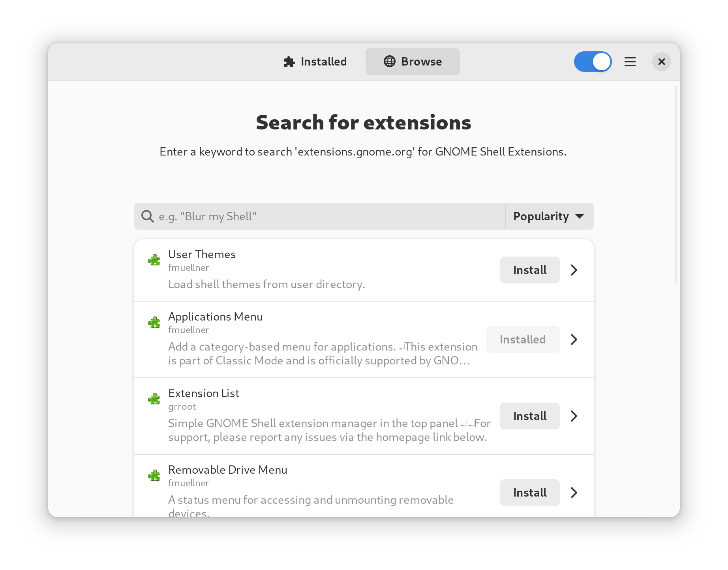Install the Extension List extension

529,416
